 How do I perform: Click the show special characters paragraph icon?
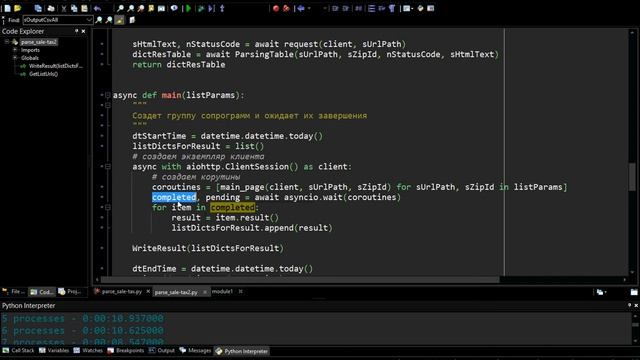392,8
